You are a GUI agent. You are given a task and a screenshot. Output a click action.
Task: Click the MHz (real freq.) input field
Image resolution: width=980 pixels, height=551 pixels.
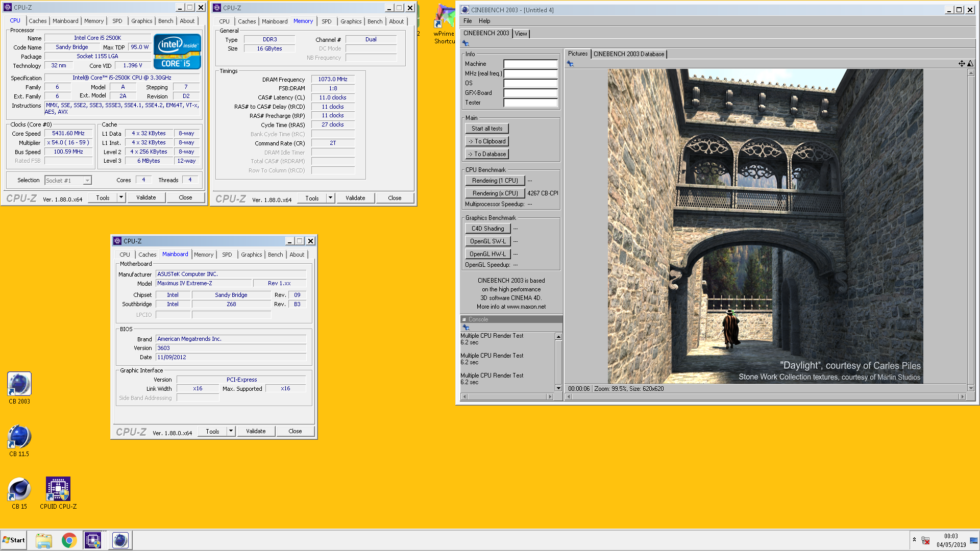(x=530, y=74)
